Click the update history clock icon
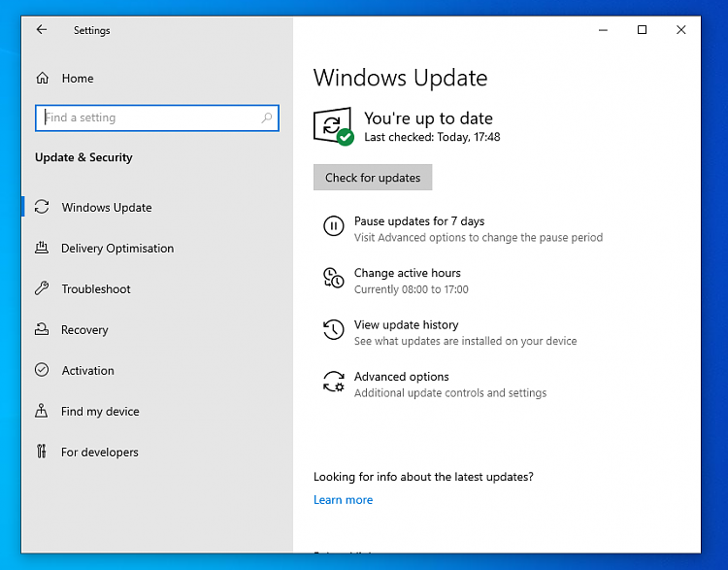The image size is (728, 570). coord(333,329)
